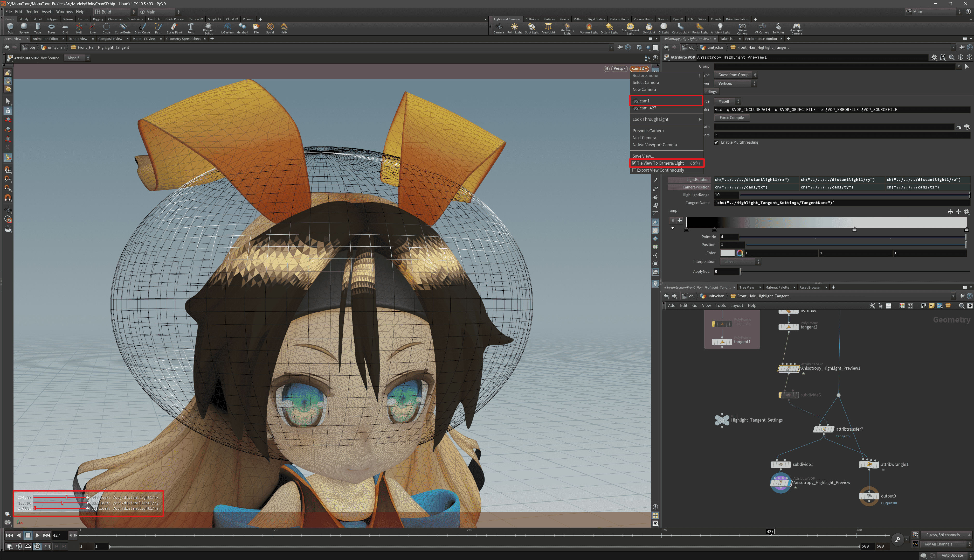Select the Torus shelf tool
974x560 pixels.
pyautogui.click(x=51, y=28)
